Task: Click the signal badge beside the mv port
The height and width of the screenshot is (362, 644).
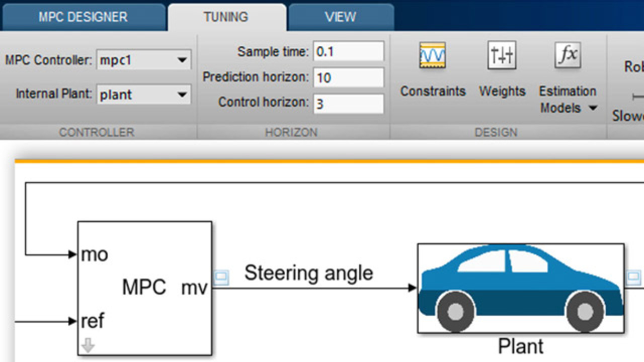Action: [x=221, y=278]
